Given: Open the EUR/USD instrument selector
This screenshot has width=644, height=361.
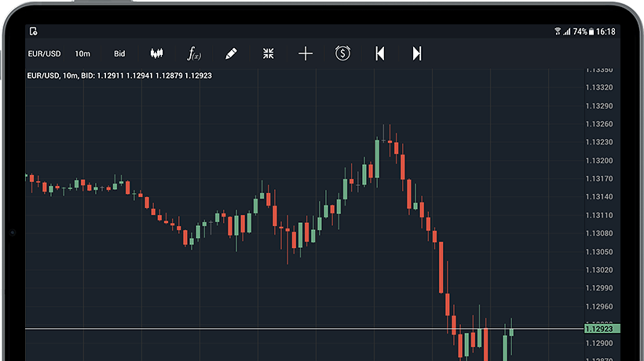Looking at the screenshot, I should 44,53.
